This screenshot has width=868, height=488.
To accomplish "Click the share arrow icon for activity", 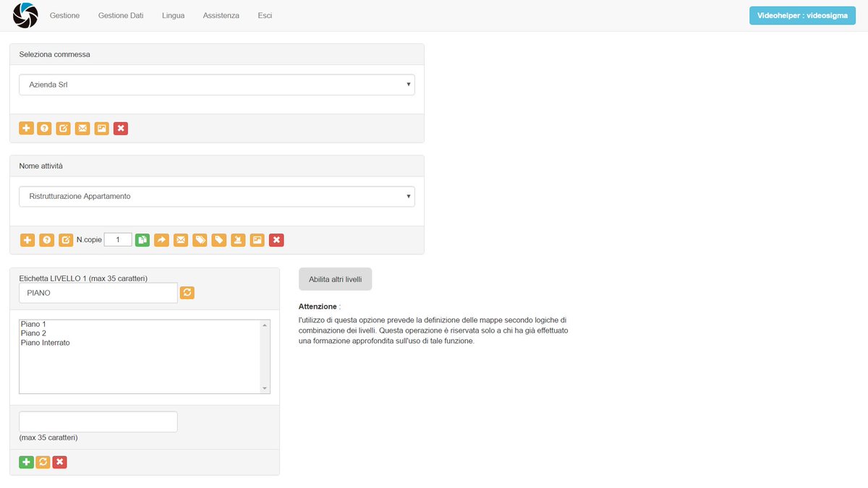I will 161,239.
